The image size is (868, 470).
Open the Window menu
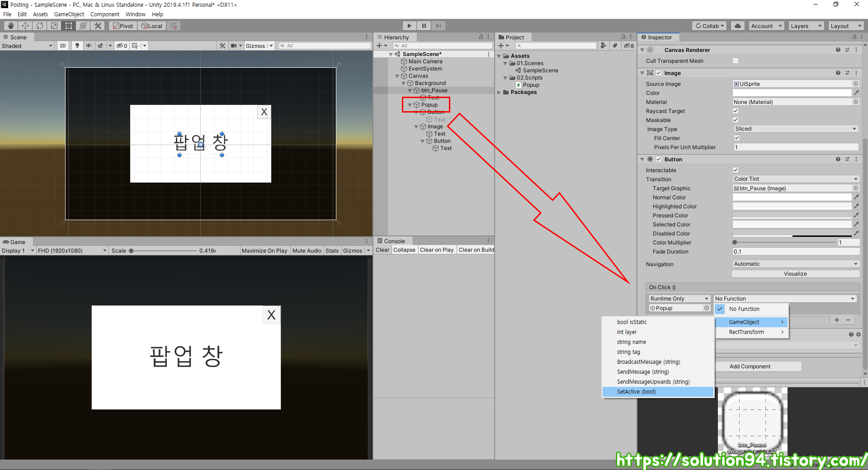coord(136,14)
